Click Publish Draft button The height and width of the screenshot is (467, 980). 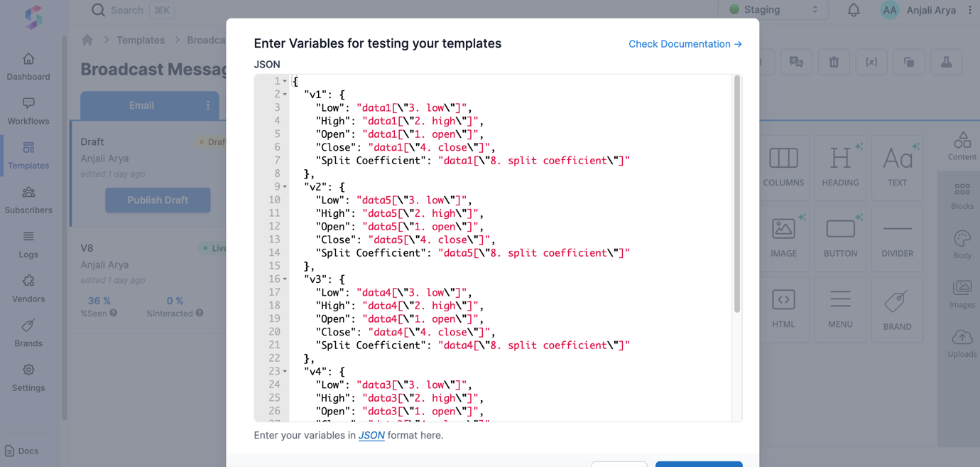coord(158,200)
